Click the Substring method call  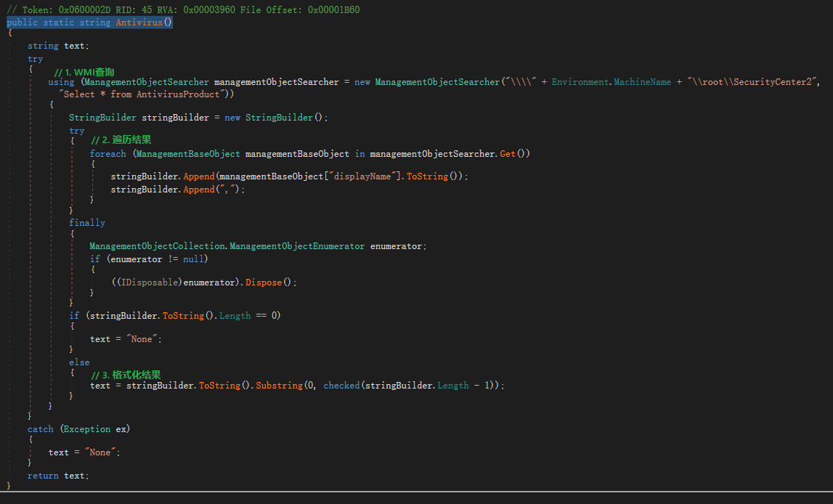[279, 385]
